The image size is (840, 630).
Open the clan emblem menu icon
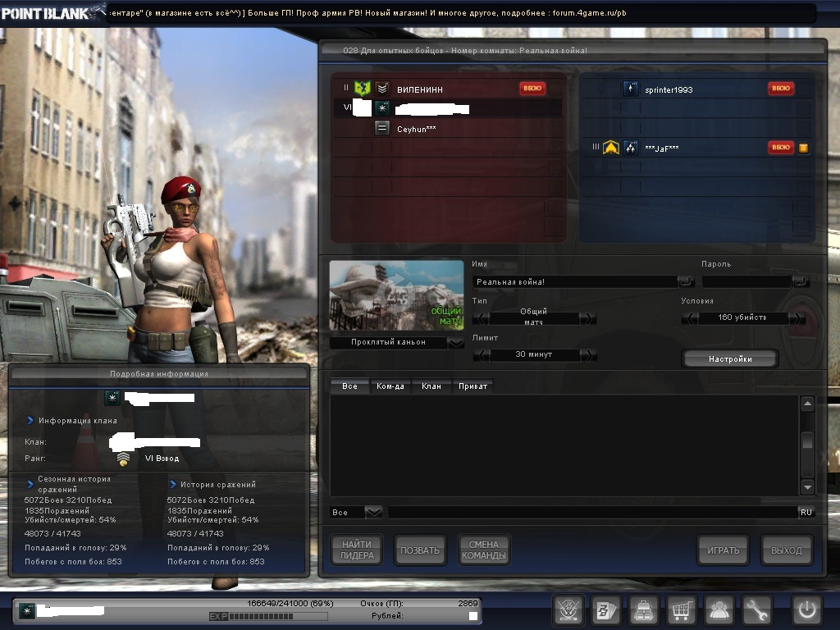568,610
